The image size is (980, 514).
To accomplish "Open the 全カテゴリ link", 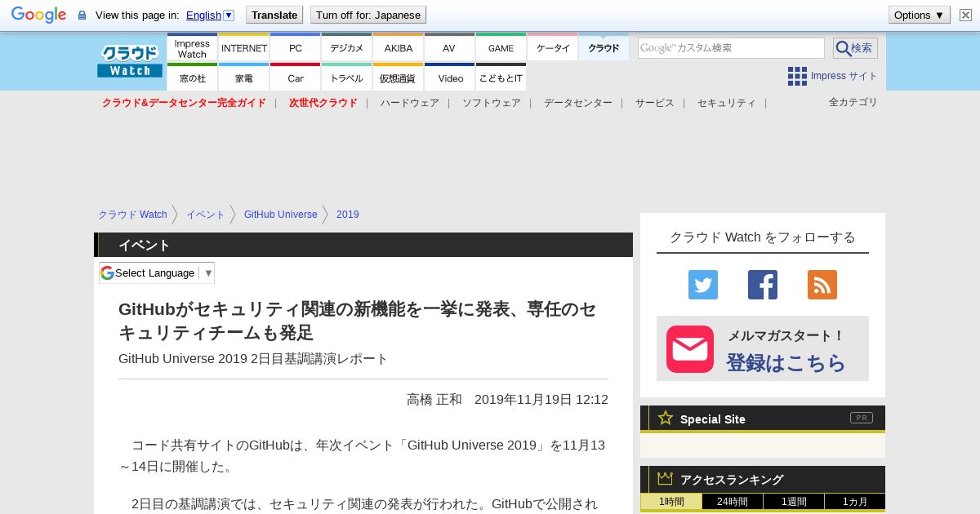I will pos(853,102).
